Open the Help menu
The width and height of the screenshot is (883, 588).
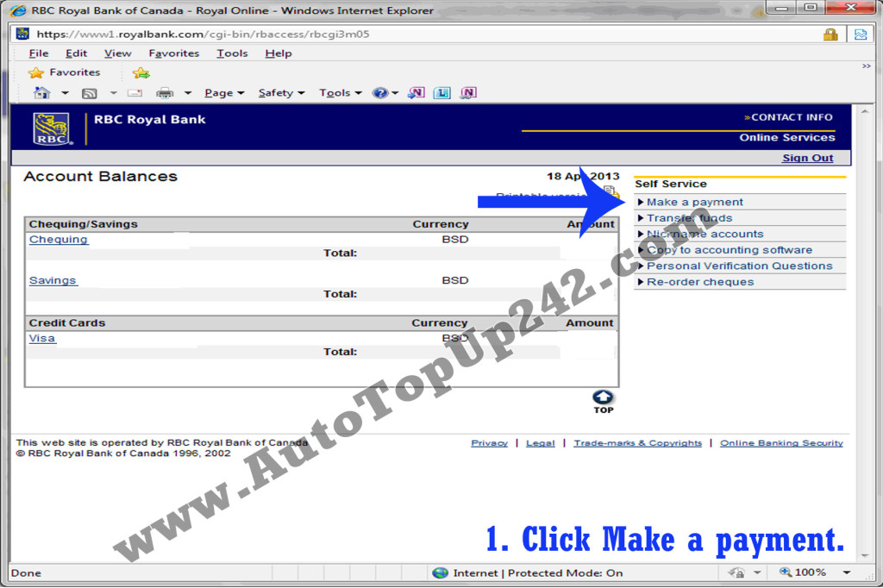point(279,53)
